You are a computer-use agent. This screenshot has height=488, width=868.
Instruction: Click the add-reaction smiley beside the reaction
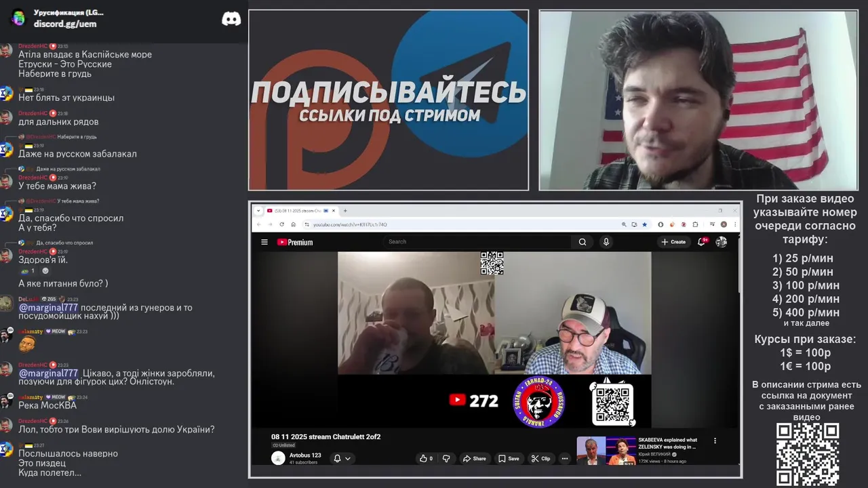pyautogui.click(x=45, y=271)
